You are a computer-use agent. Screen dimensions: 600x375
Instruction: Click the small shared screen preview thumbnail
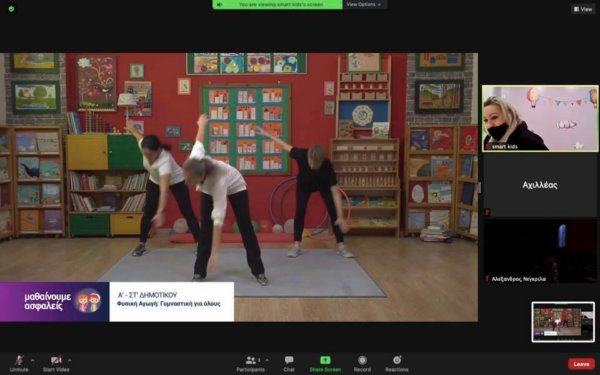(x=563, y=322)
